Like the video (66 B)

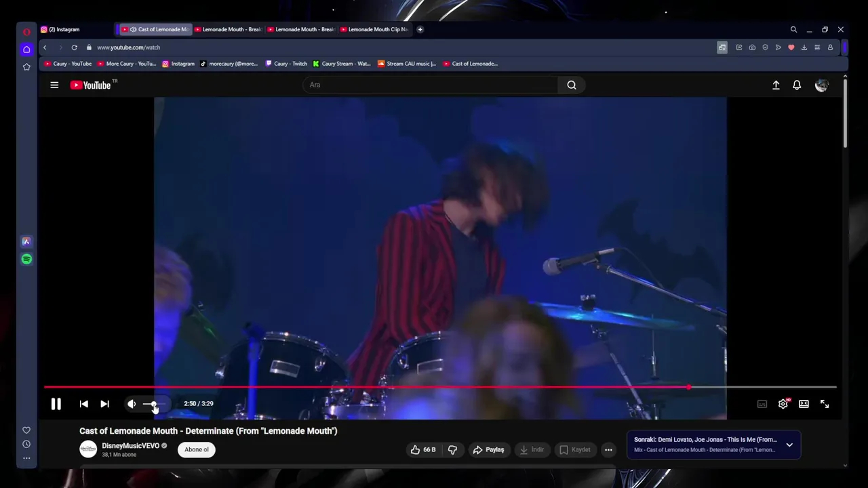(423, 449)
